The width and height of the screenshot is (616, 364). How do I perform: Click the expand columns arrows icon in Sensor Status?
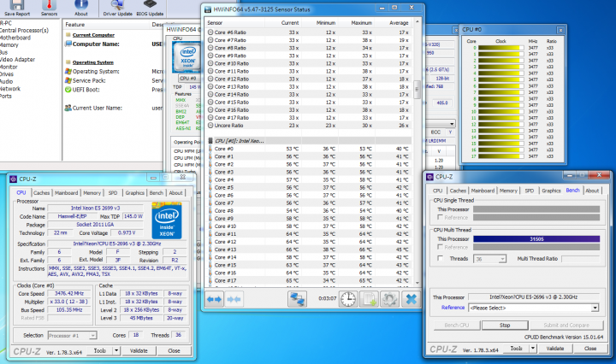[214, 299]
